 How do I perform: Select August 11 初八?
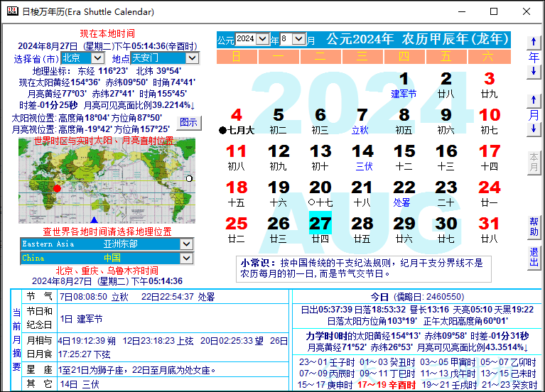[237, 158]
